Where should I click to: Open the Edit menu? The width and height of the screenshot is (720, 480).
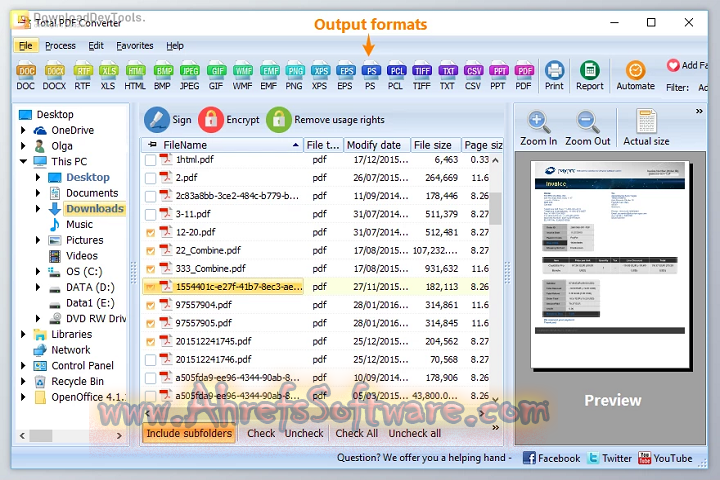point(96,46)
